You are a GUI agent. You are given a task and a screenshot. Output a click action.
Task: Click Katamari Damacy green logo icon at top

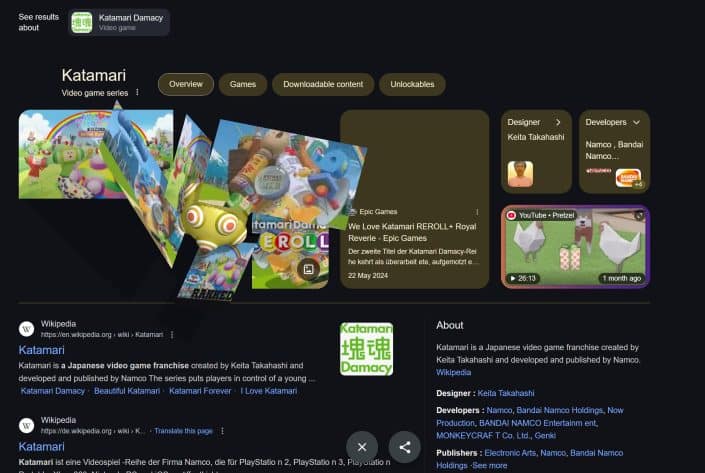click(82, 22)
